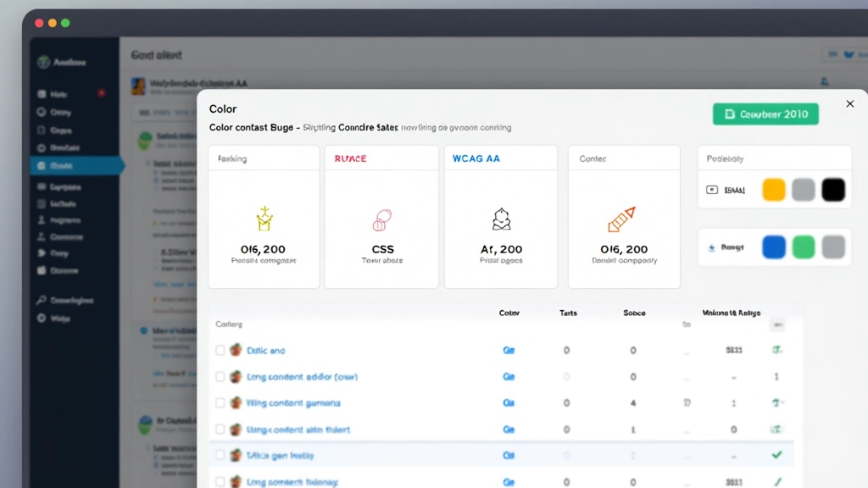Pick the black color swatch in the right panel
The height and width of the screenshot is (488, 868).
tap(833, 190)
